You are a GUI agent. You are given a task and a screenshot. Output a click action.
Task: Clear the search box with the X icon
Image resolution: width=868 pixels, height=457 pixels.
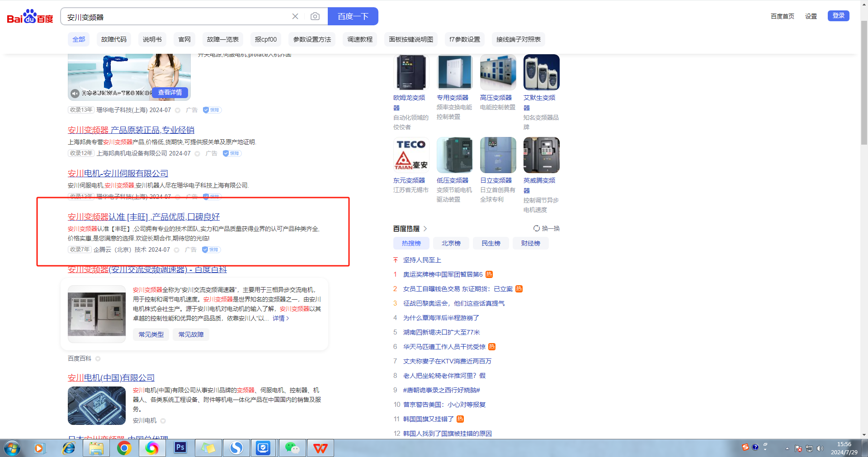[x=295, y=16]
